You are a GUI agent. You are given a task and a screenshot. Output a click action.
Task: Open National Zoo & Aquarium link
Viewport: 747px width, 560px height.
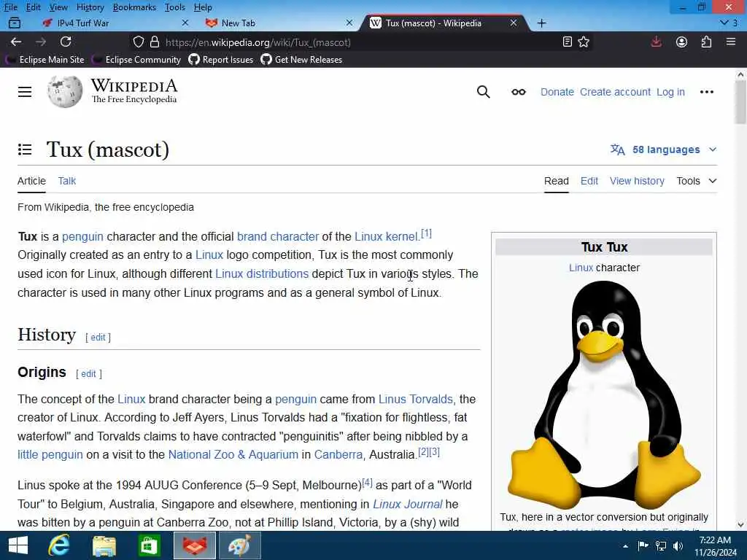[233, 455]
